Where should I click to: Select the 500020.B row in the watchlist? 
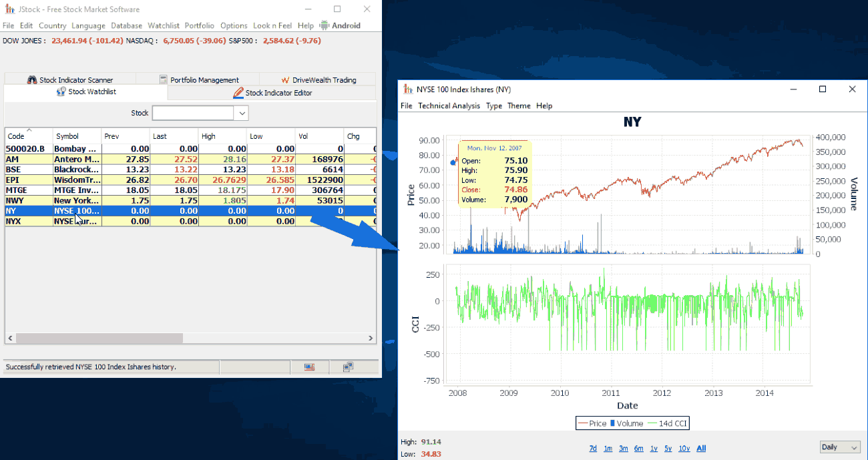[x=190, y=149]
